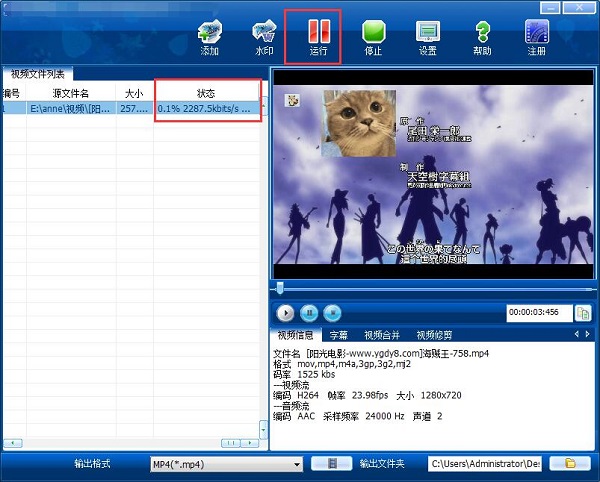Viewport: 600px width, 482px height.
Task: Click the file list vertical scroll down arrow
Action: (x=263, y=428)
